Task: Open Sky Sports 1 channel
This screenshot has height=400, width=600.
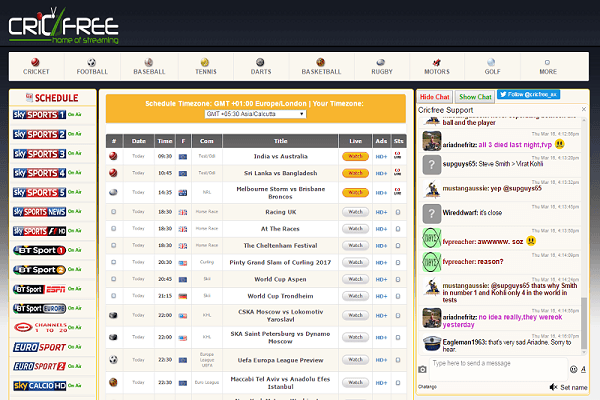Action: [39, 114]
